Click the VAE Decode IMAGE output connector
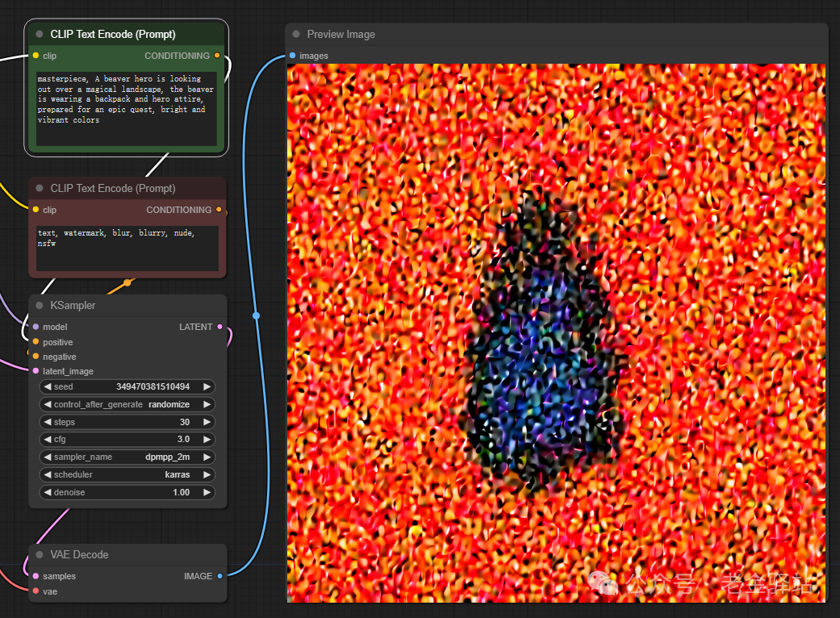This screenshot has height=618, width=840. coord(220,576)
